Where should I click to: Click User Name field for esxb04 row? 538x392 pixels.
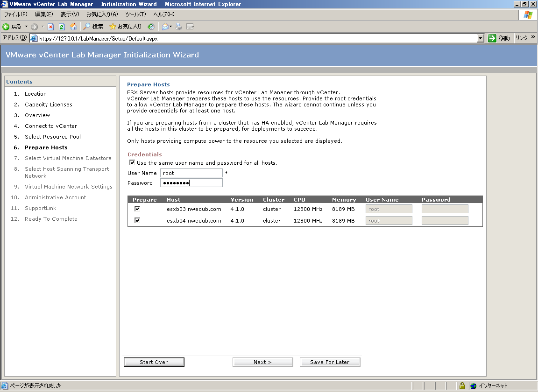pos(389,221)
